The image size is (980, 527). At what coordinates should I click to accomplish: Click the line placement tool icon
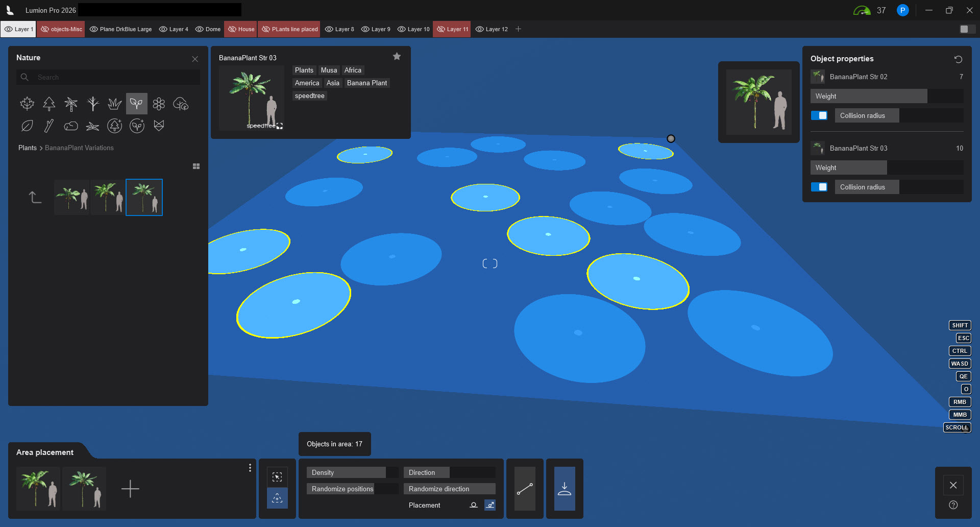pyautogui.click(x=525, y=489)
